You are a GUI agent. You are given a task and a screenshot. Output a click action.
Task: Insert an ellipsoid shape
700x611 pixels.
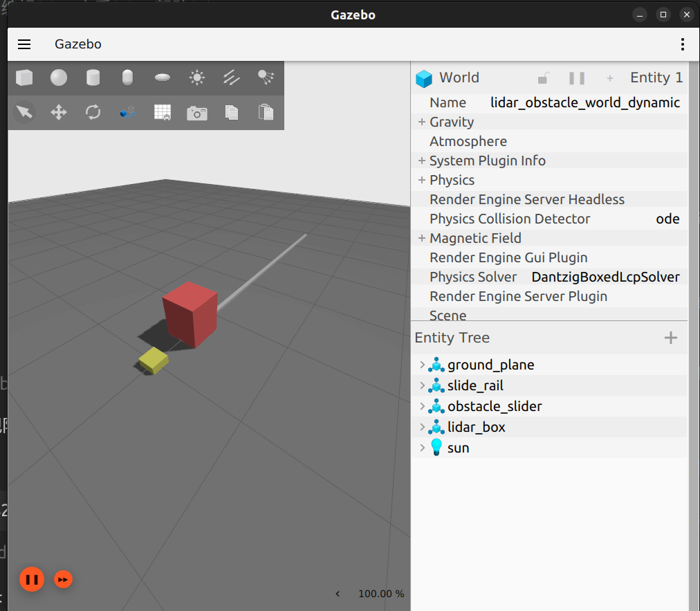(x=163, y=77)
